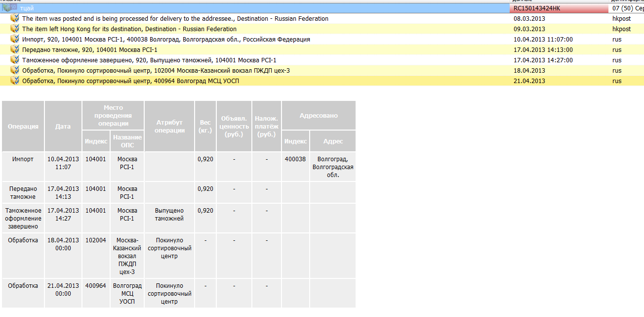
Task: Click "rus" on the 21.04.2013 list row
Action: click(617, 81)
